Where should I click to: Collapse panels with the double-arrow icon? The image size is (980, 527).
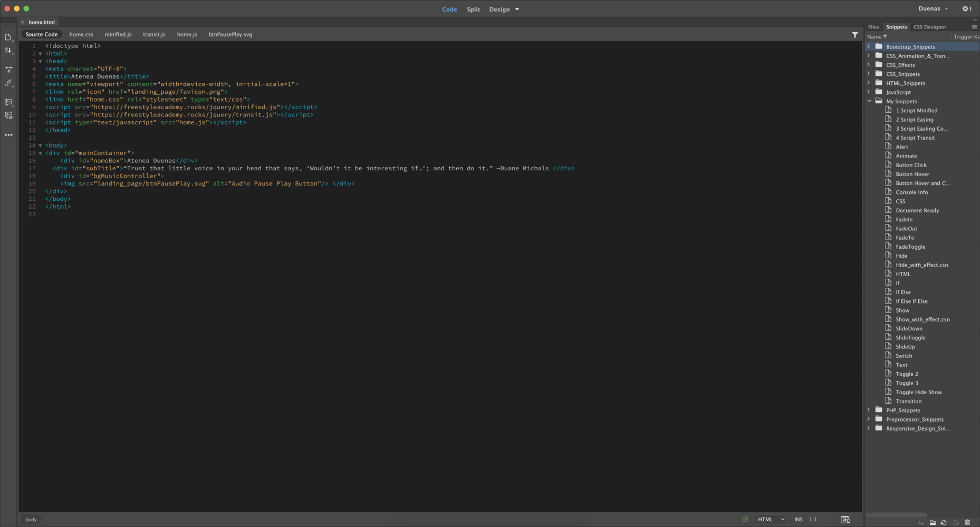tap(975, 20)
